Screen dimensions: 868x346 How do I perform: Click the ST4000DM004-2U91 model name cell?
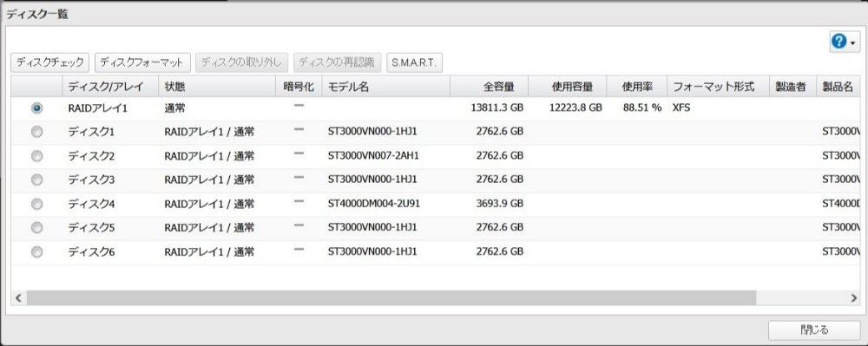[x=374, y=204]
